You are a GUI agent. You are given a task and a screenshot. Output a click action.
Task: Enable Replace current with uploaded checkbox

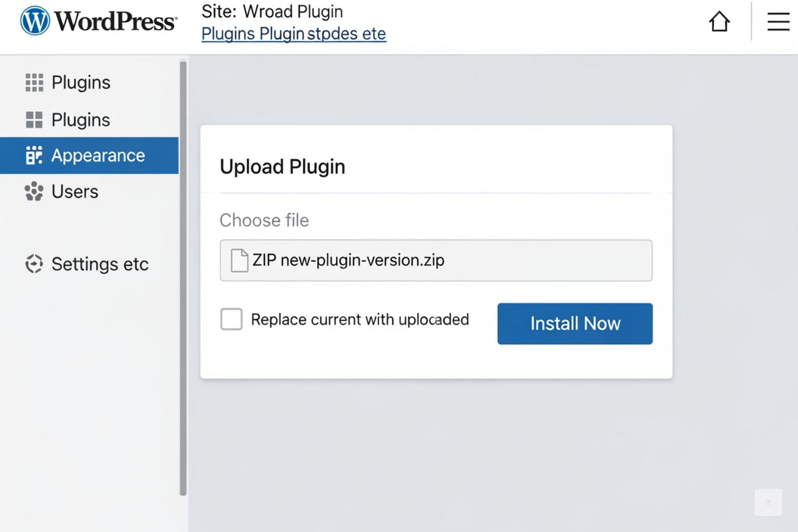click(231, 319)
